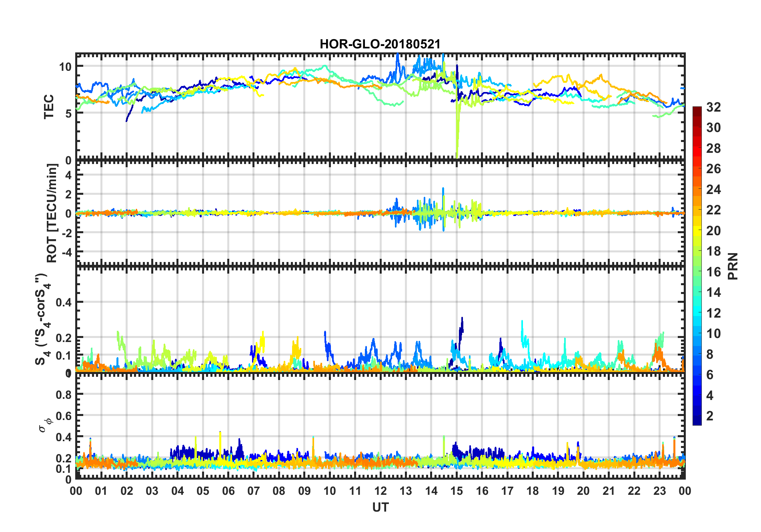Click x-axis tick label 12

(x=380, y=491)
